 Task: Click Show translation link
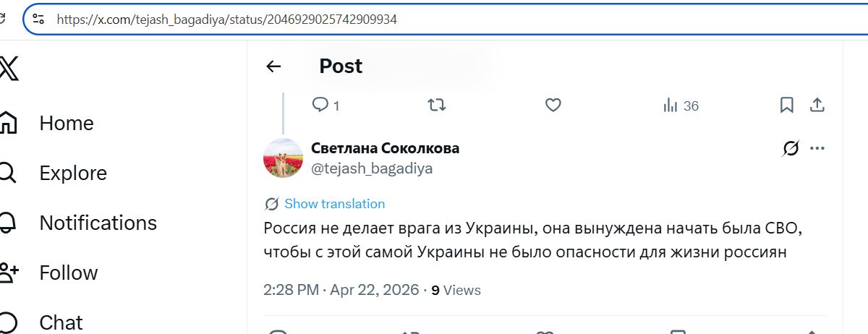(x=334, y=204)
